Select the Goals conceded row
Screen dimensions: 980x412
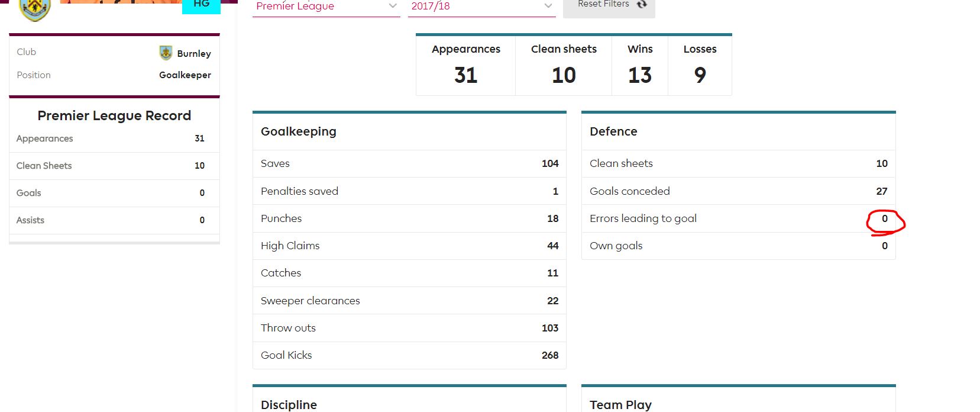click(x=738, y=191)
